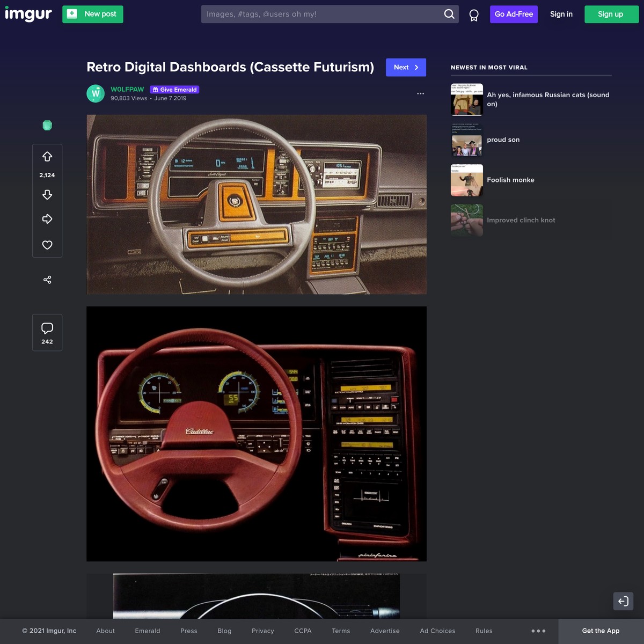Upvote the post using the up arrow
This screenshot has width=644, height=644.
point(47,157)
